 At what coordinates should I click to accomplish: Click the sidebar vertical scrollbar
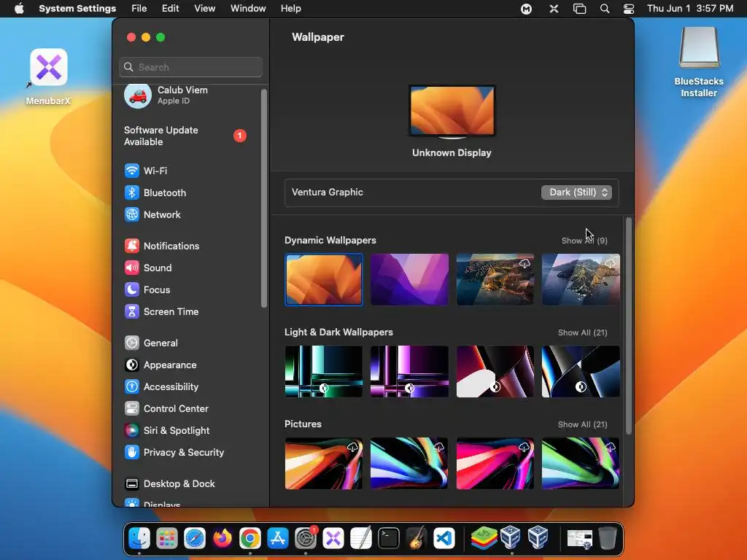264,198
